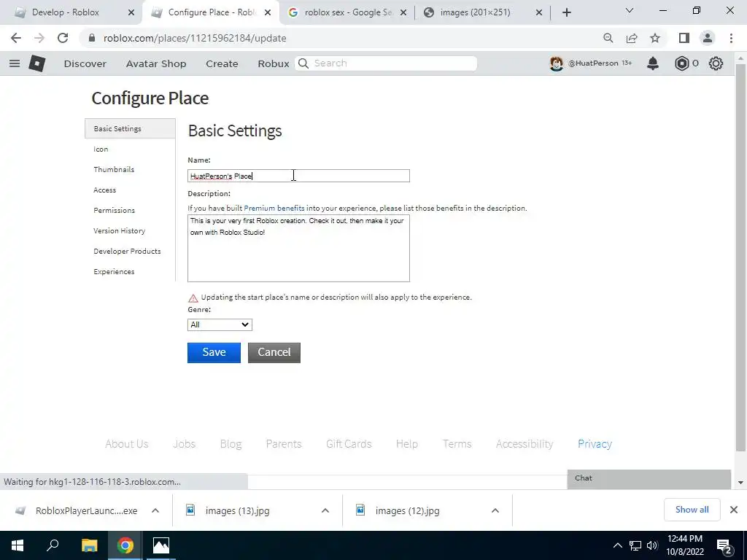Open Chrome zoom magnifier in address bar
This screenshot has height=560, width=747.
coord(608,38)
